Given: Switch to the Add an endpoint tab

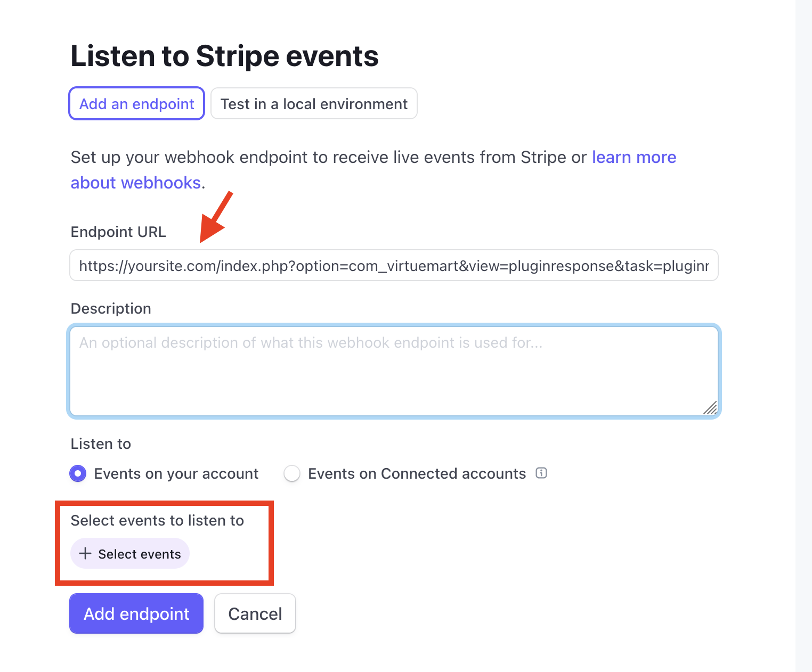Looking at the screenshot, I should [136, 104].
